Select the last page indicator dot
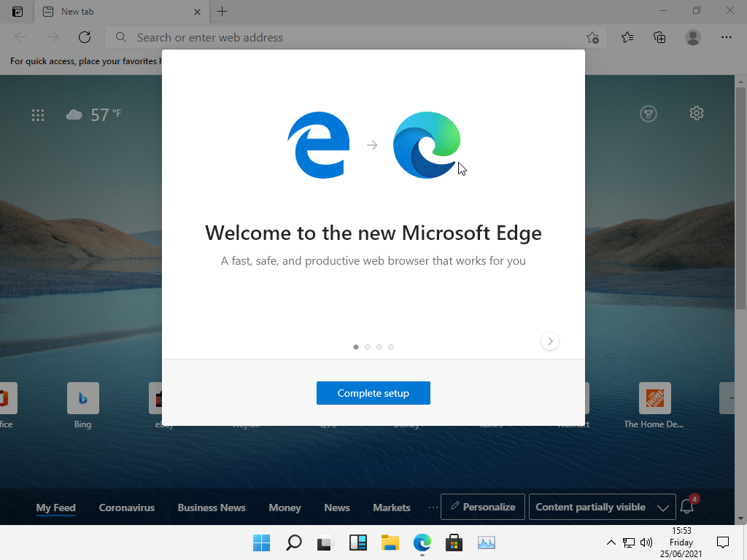Viewport: 747px width, 560px height. click(x=391, y=347)
